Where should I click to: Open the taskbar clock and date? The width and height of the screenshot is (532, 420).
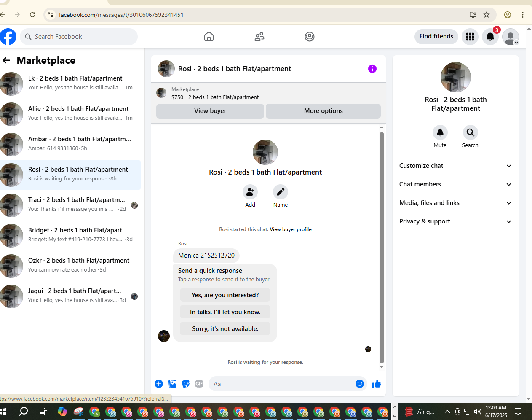pos(496,412)
